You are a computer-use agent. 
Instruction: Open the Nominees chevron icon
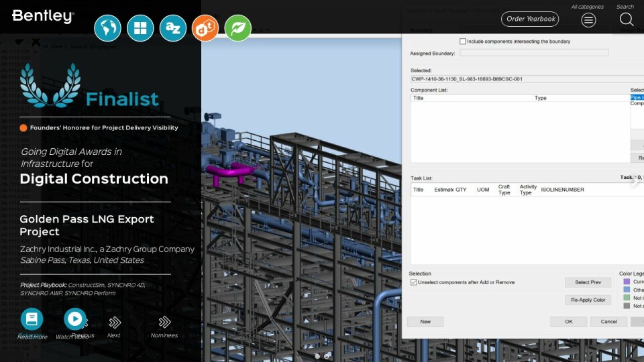(x=164, y=322)
